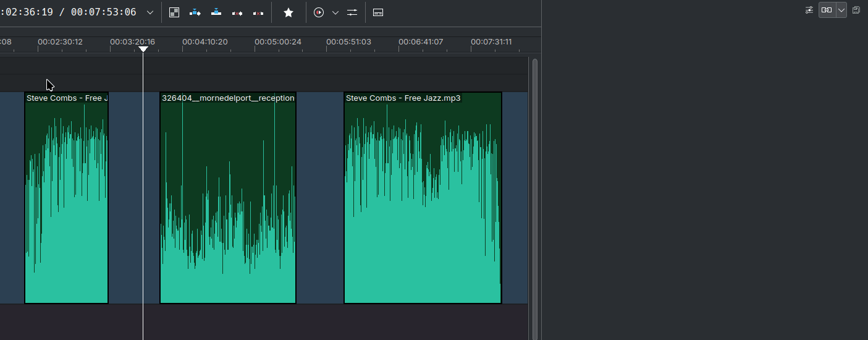The width and height of the screenshot is (868, 340).
Task: Select the Steve Combs - Free Jazz.mp3 clip
Action: [x=423, y=198]
